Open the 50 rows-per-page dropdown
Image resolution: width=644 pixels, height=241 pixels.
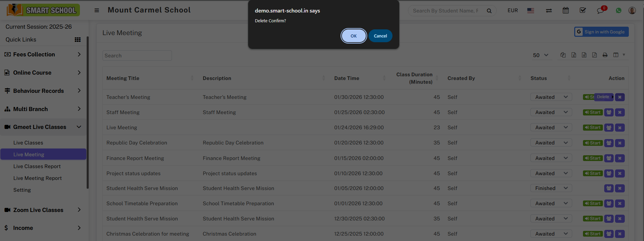[x=540, y=55]
